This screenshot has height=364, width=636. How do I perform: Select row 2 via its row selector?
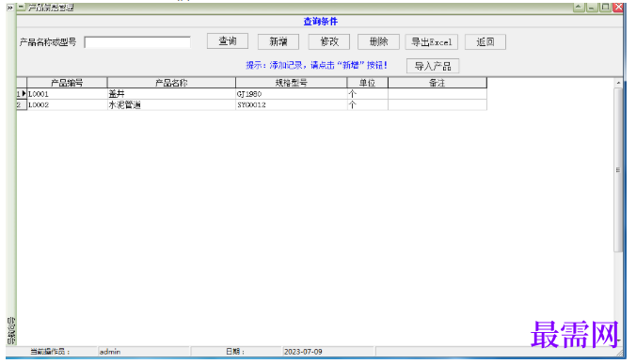tap(22, 104)
